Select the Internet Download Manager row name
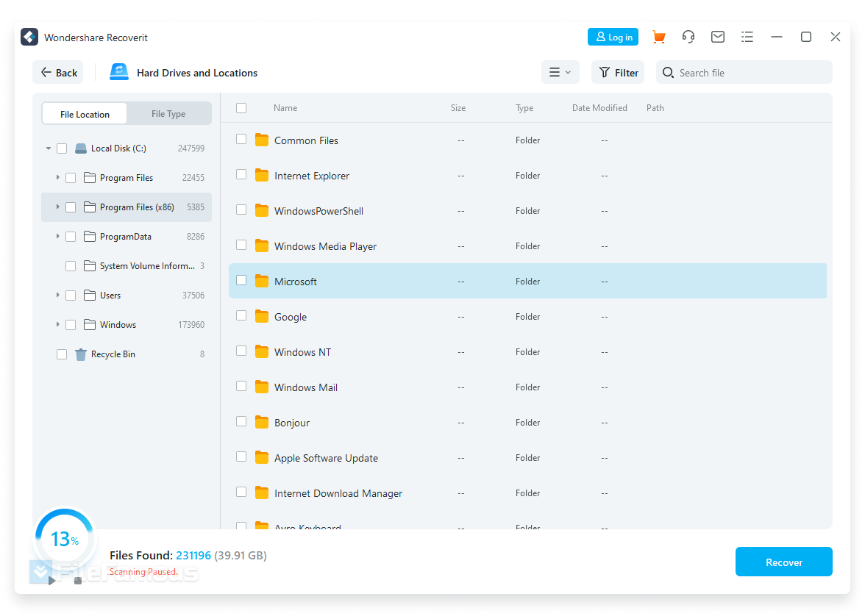The width and height of the screenshot is (865, 616). 338,493
